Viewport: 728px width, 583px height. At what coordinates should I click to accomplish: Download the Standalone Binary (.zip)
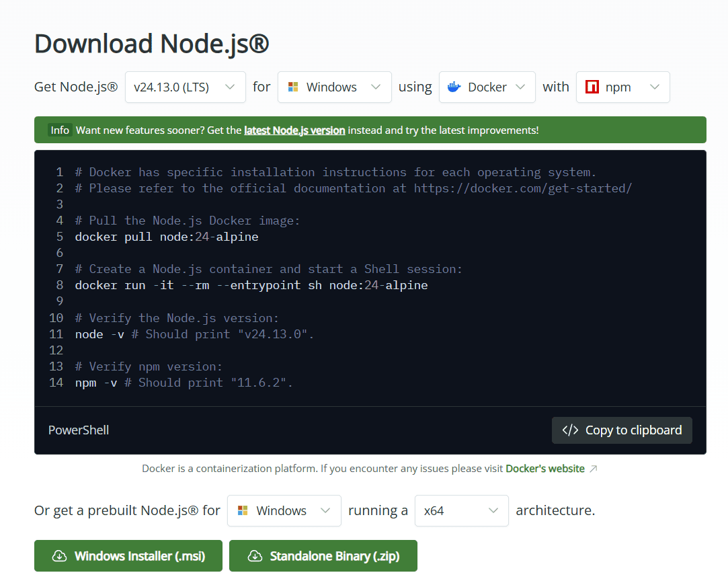323,556
